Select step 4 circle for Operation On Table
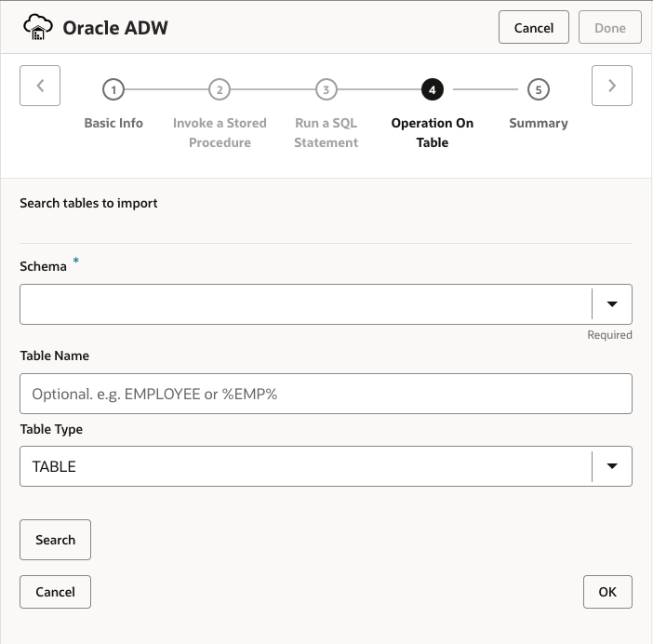 433,89
